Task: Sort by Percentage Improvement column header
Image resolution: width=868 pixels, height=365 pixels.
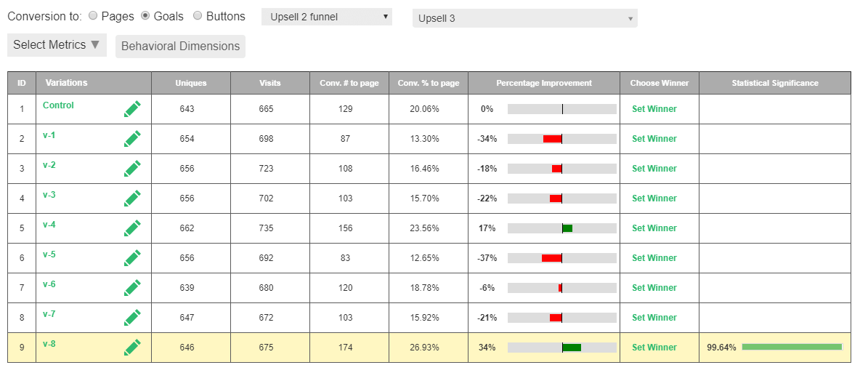Action: (543, 83)
